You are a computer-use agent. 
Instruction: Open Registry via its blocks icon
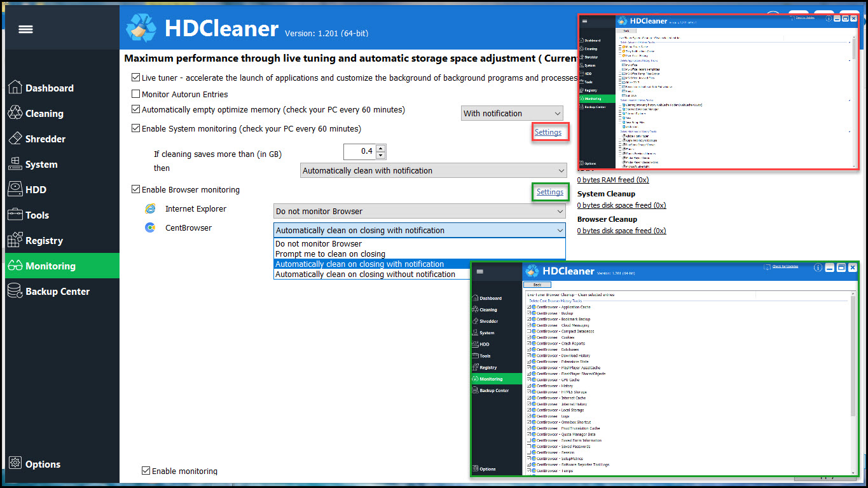point(15,240)
